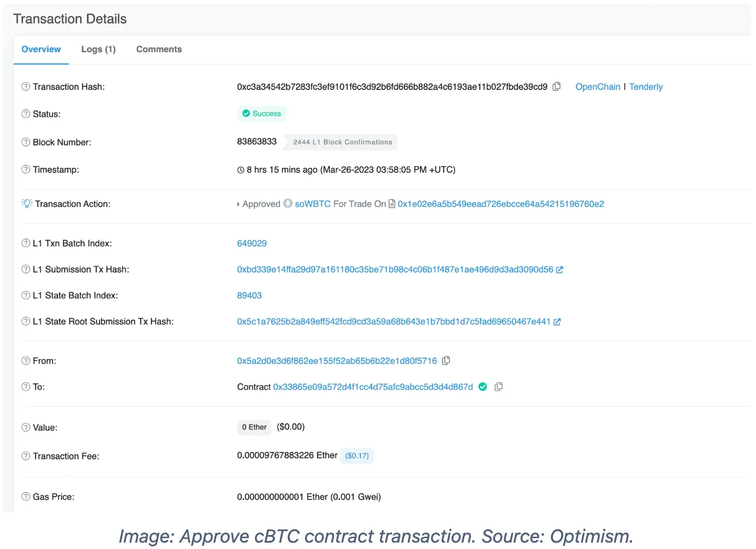Click the 2444 L1 Block Confirmations badge
Viewport: 756px width, 549px height.
coord(340,142)
